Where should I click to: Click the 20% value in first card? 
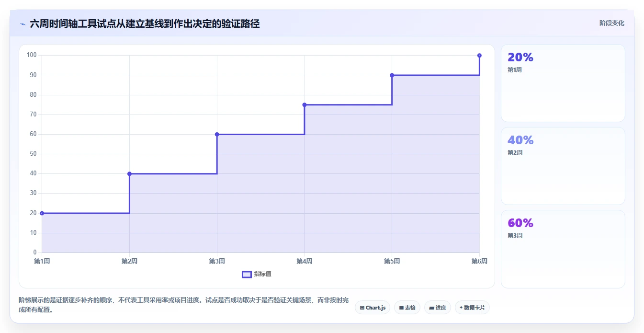tap(520, 57)
